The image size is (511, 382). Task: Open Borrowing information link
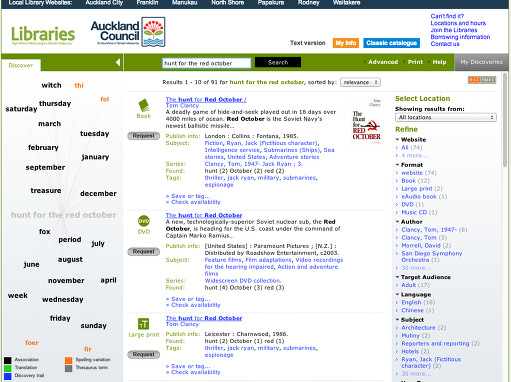[460, 37]
